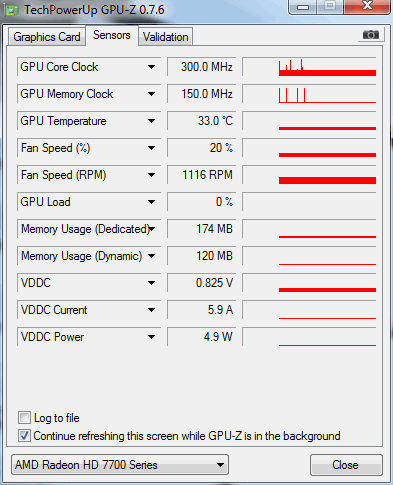The image size is (393, 485).
Task: Enable the Log to file checkbox
Action: pos(24,418)
